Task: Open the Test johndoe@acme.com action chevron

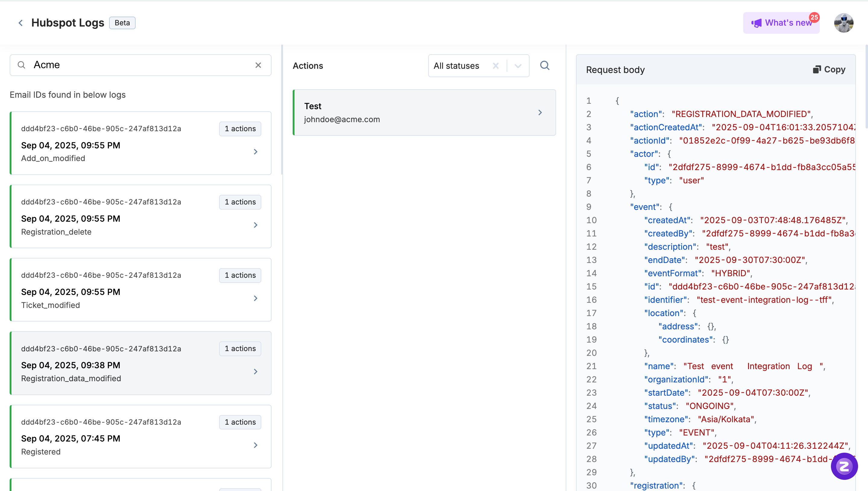Action: click(540, 112)
